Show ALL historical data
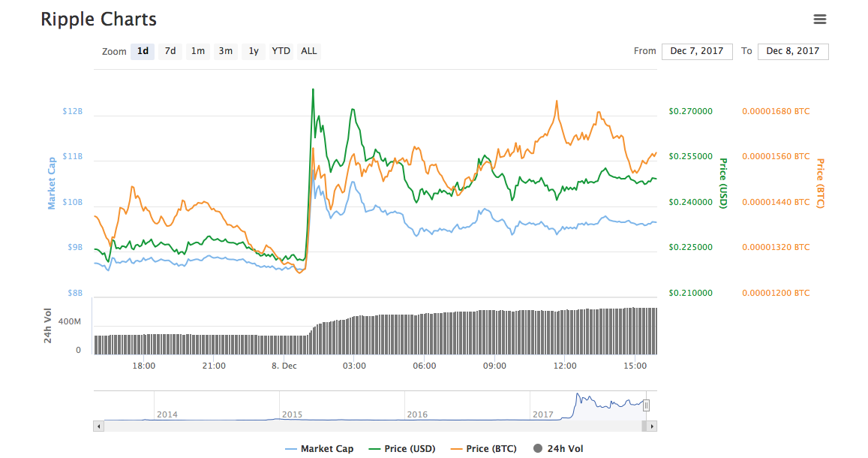868x458 pixels. [308, 52]
